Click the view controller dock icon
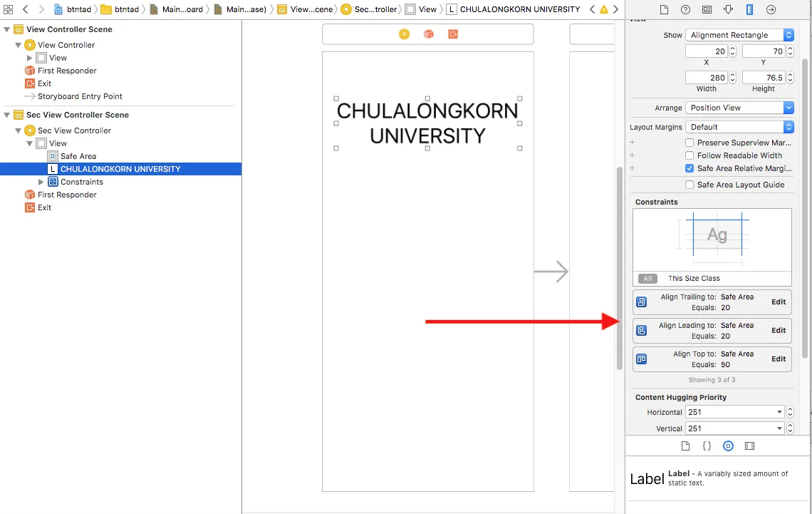This screenshot has width=812, height=514. [405, 34]
